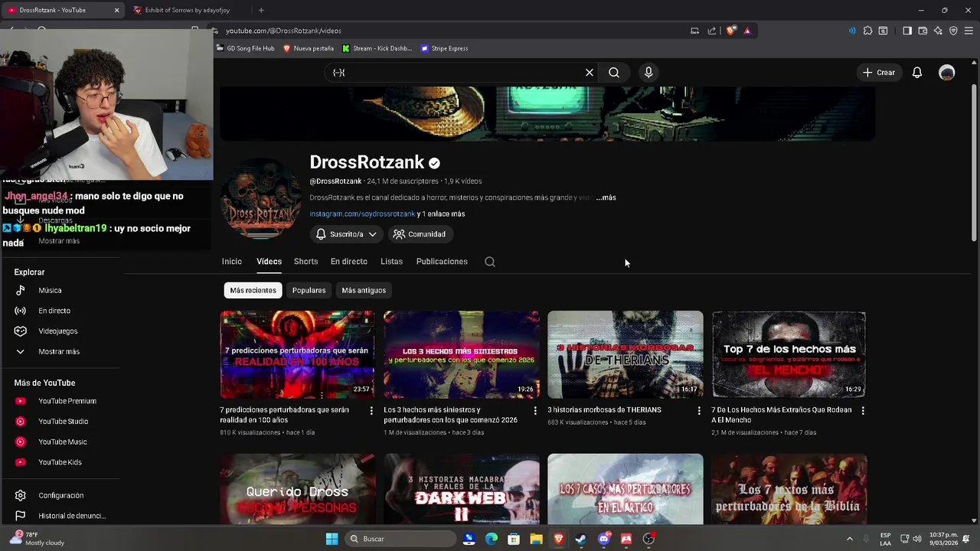Open Microsoft Edge from the taskbar

492,539
